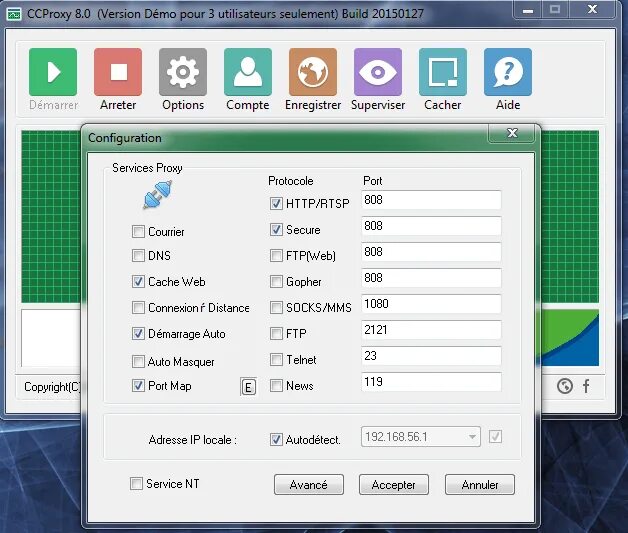Image resolution: width=628 pixels, height=533 pixels.
Task: Click the Gopher port field
Action: [431, 278]
